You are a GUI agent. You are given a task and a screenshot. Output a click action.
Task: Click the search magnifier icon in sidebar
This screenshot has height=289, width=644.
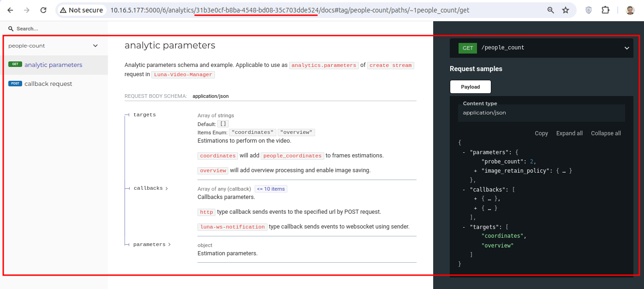[11, 29]
